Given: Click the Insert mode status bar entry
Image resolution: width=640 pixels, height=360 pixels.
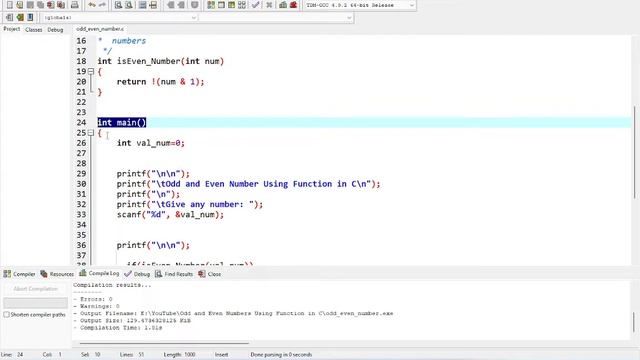Looking at the screenshot, I should click(222, 355).
